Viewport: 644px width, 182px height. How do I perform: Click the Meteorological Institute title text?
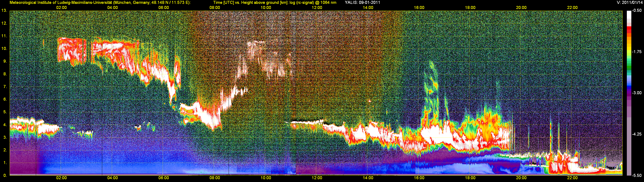pyautogui.click(x=100, y=3)
